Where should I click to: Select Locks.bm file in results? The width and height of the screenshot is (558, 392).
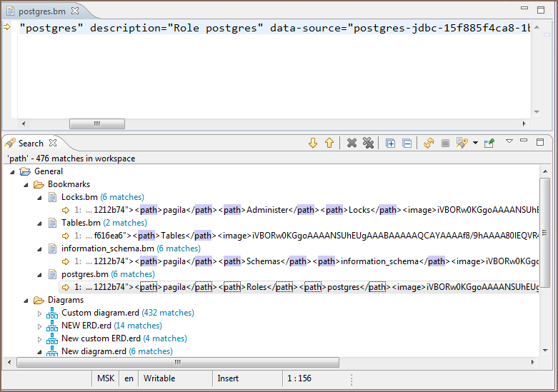[x=79, y=197]
